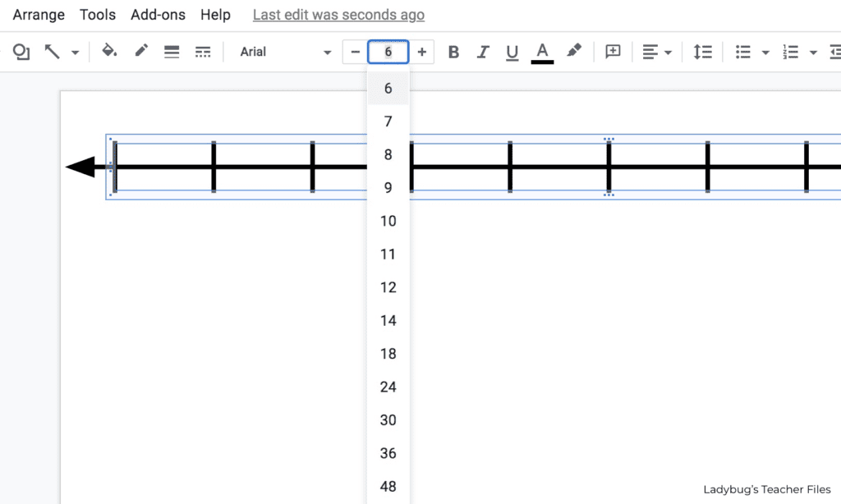Viewport: 841px width, 504px height.
Task: Toggle Underline formatting
Action: point(512,53)
